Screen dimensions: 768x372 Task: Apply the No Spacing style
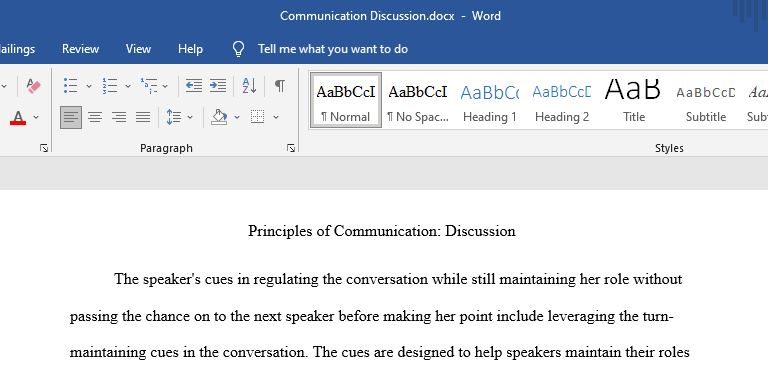[x=418, y=100]
